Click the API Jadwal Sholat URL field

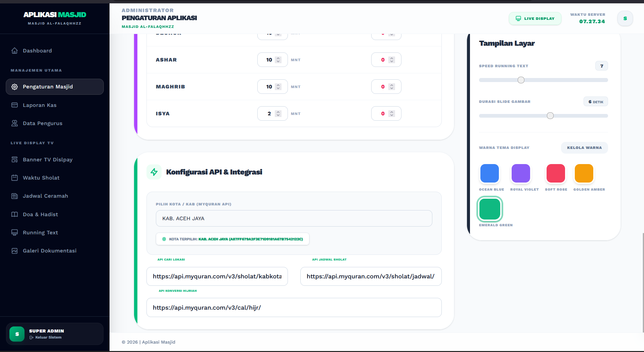coord(371,276)
